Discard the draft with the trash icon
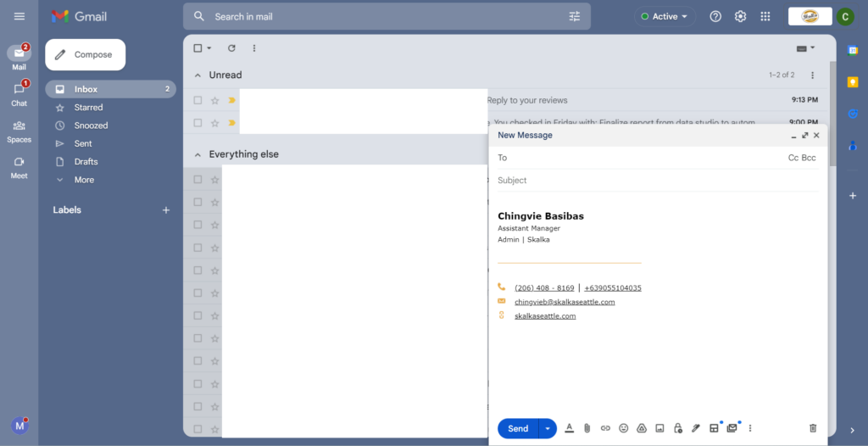Screen dimensions: 868x446 813,428
